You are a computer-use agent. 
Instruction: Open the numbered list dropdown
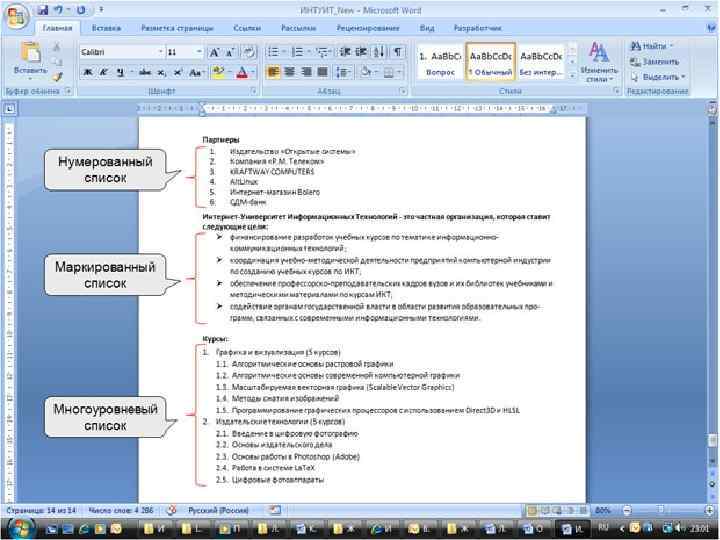309,52
